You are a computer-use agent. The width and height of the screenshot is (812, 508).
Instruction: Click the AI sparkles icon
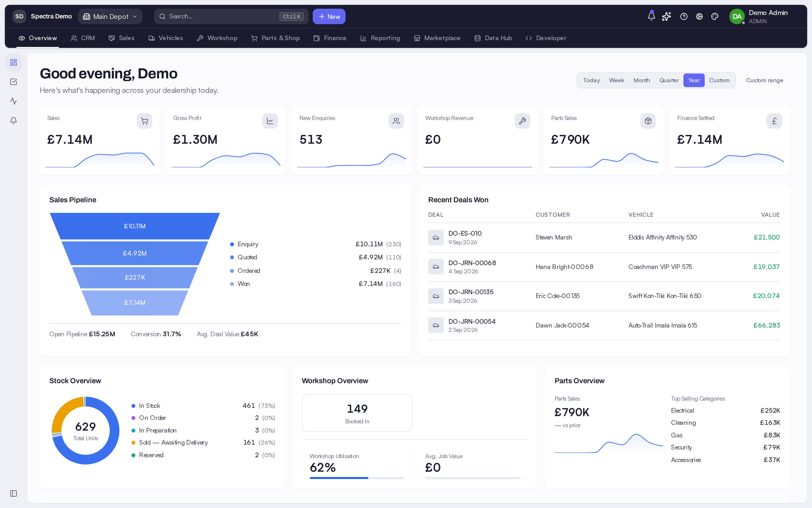(x=667, y=16)
